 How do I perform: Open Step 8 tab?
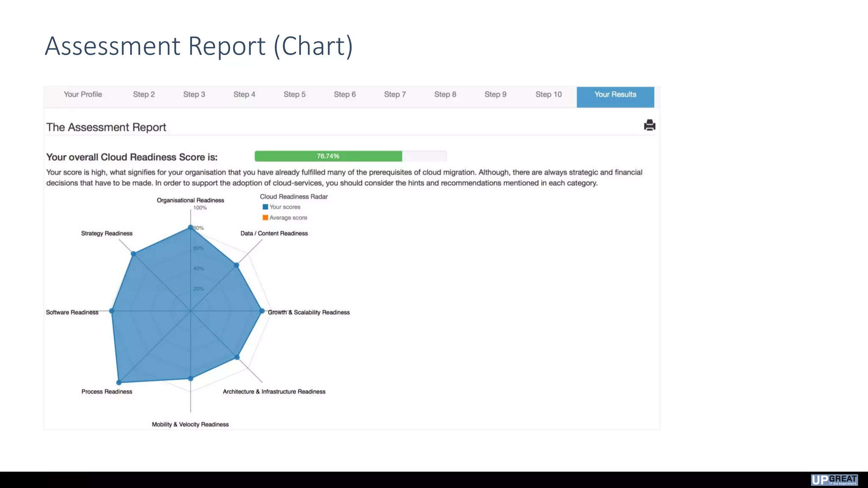tap(445, 94)
